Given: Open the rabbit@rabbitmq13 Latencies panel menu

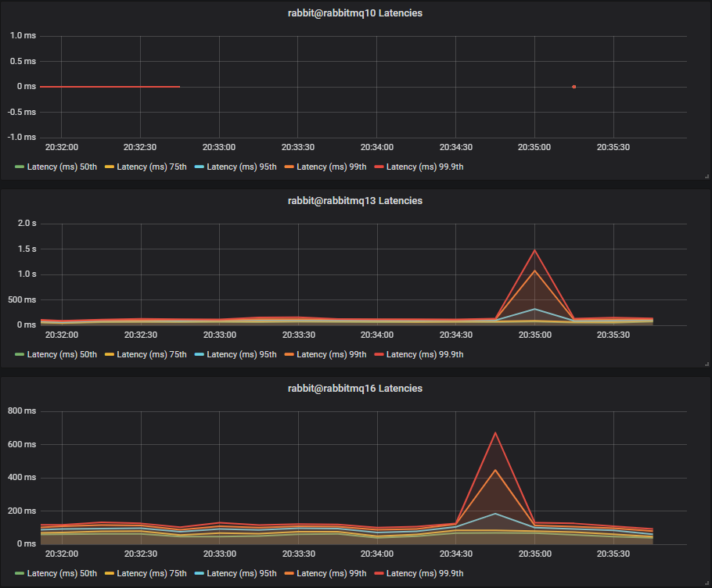Looking at the screenshot, I should coord(355,200).
